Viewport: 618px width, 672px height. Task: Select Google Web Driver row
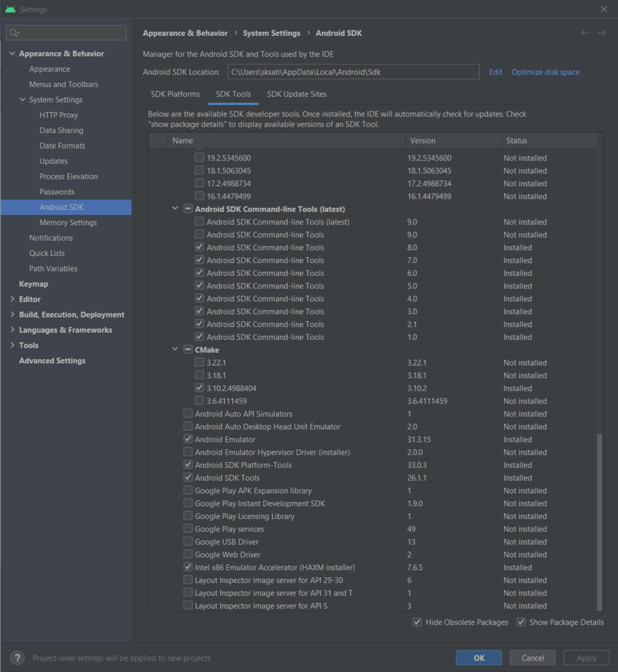pos(372,554)
